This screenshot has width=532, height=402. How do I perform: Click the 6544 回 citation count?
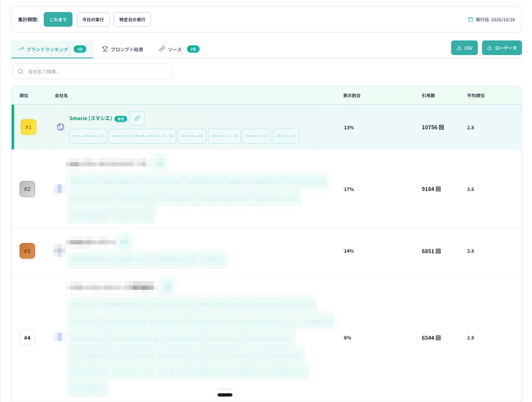point(431,338)
